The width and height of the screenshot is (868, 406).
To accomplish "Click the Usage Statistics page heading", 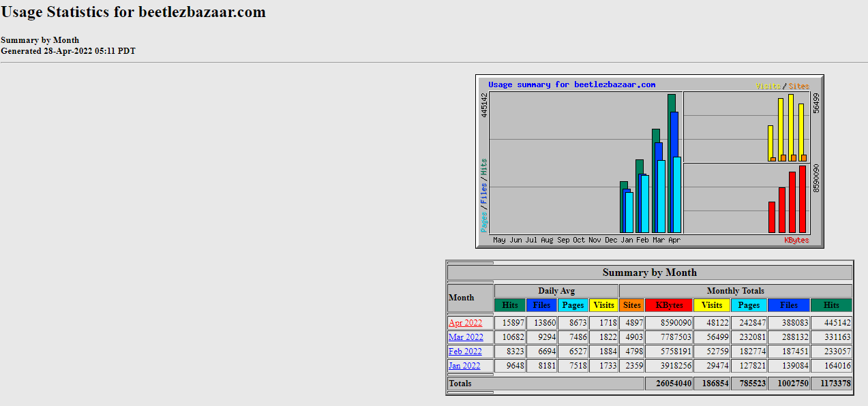I will 133,12.
